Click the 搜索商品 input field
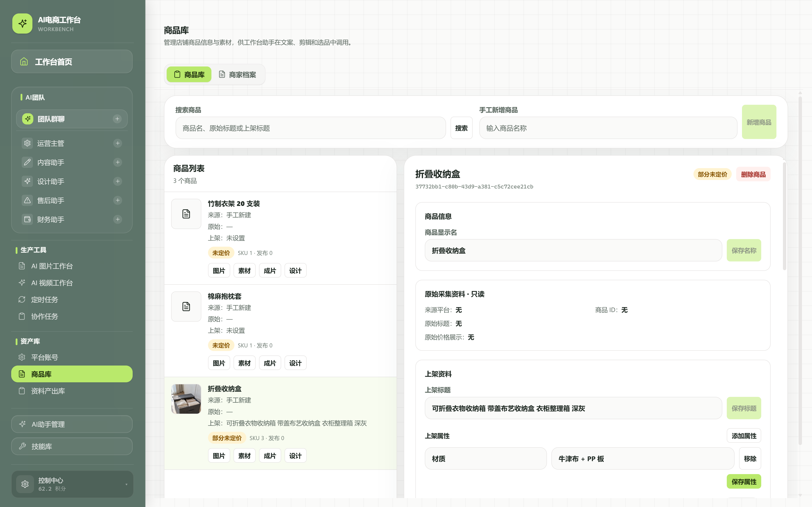The height and width of the screenshot is (507, 812). (310, 128)
